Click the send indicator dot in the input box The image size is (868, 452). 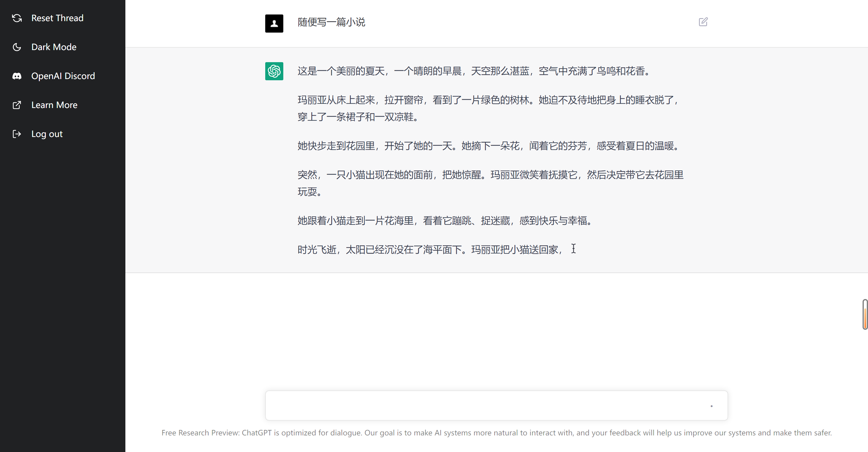pos(712,406)
